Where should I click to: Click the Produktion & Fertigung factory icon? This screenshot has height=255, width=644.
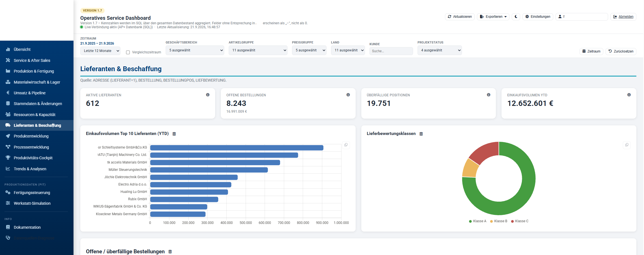[8, 71]
